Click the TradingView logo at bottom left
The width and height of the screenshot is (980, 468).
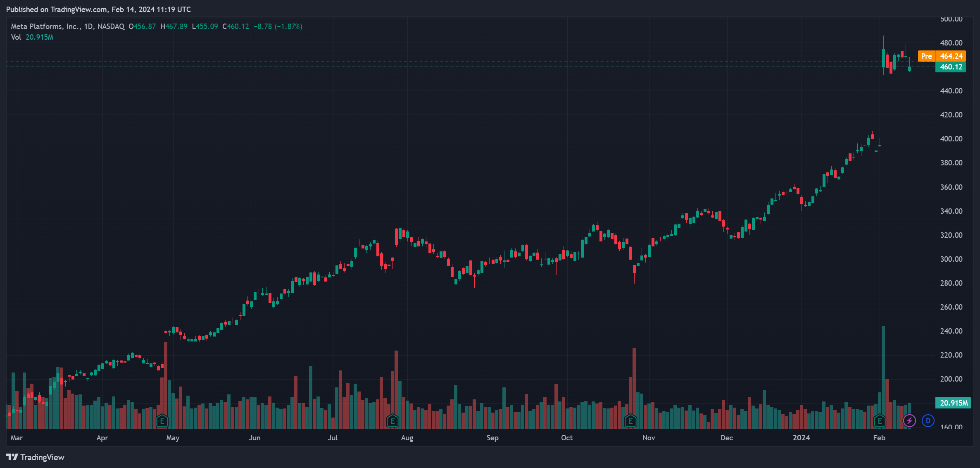point(36,457)
